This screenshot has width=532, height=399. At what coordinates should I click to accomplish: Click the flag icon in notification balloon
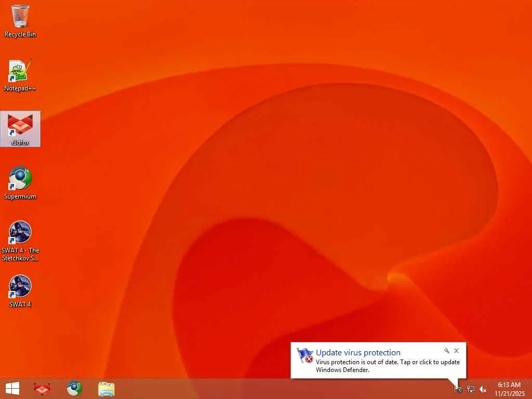pyautogui.click(x=304, y=355)
